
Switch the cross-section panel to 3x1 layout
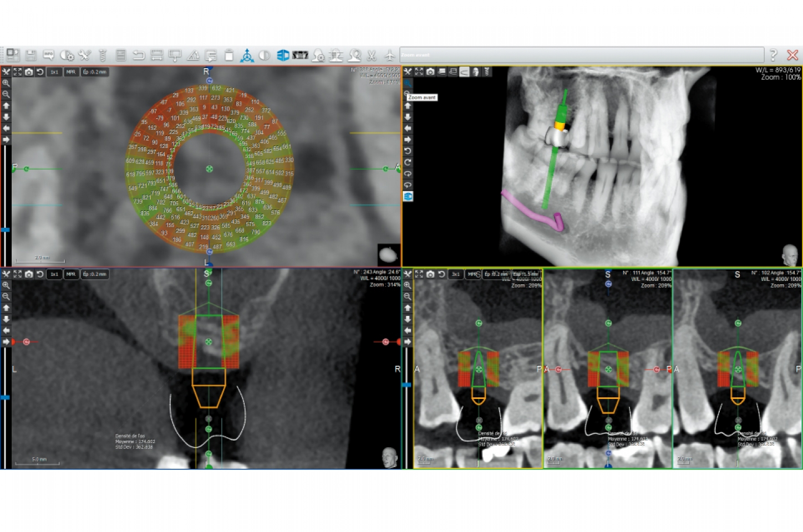[x=455, y=274]
